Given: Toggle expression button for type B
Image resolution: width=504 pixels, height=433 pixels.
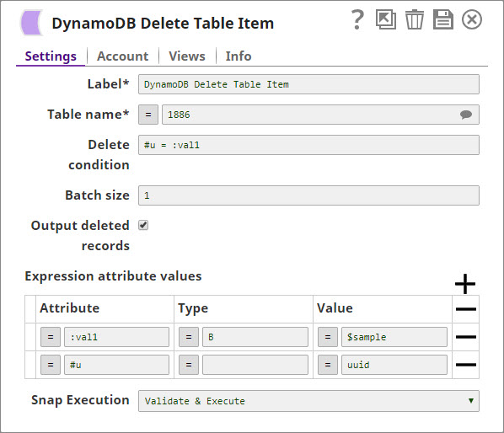Looking at the screenshot, I should pos(189,337).
